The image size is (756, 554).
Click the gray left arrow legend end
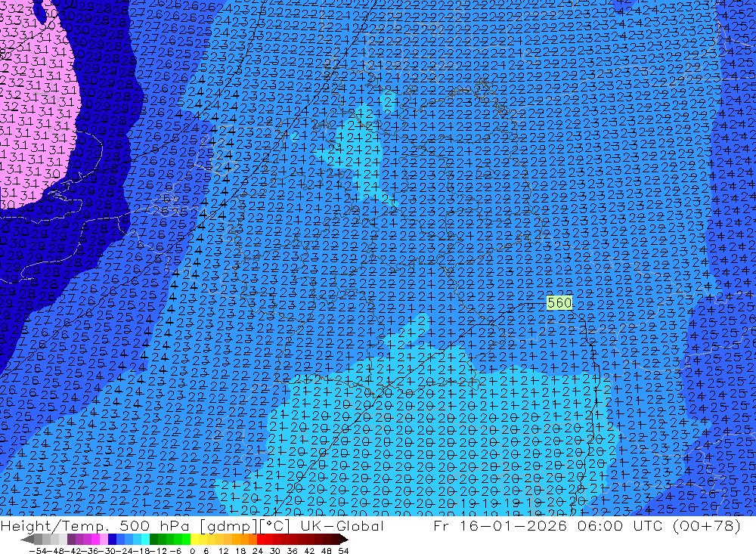click(27, 539)
